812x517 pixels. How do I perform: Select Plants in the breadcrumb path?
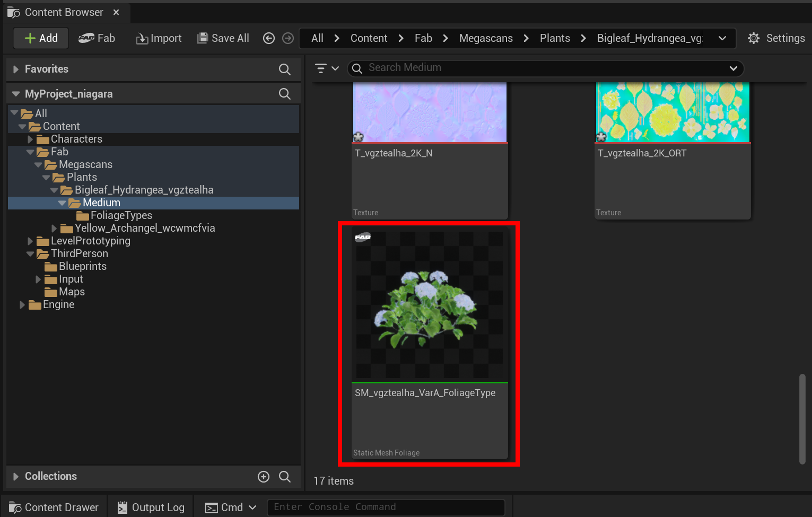click(555, 38)
